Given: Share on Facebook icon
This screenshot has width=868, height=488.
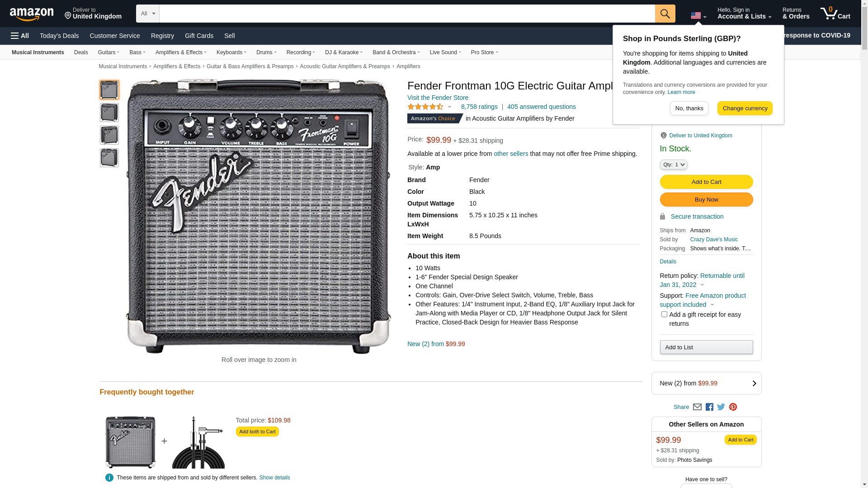Looking at the screenshot, I should [709, 407].
